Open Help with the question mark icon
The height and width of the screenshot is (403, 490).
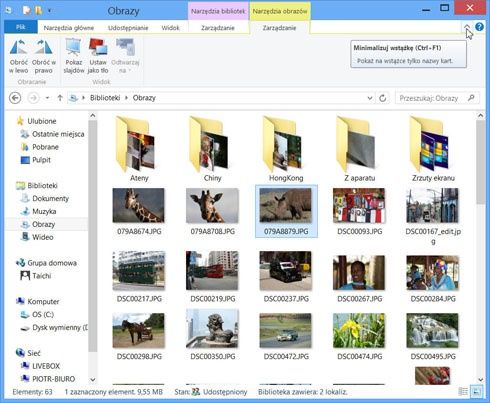tap(479, 27)
